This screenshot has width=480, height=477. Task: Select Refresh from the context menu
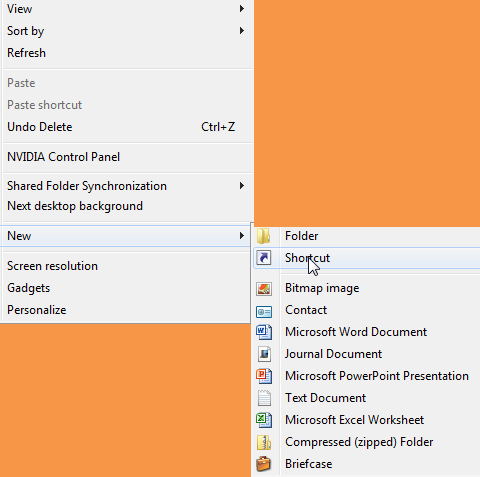pos(26,53)
